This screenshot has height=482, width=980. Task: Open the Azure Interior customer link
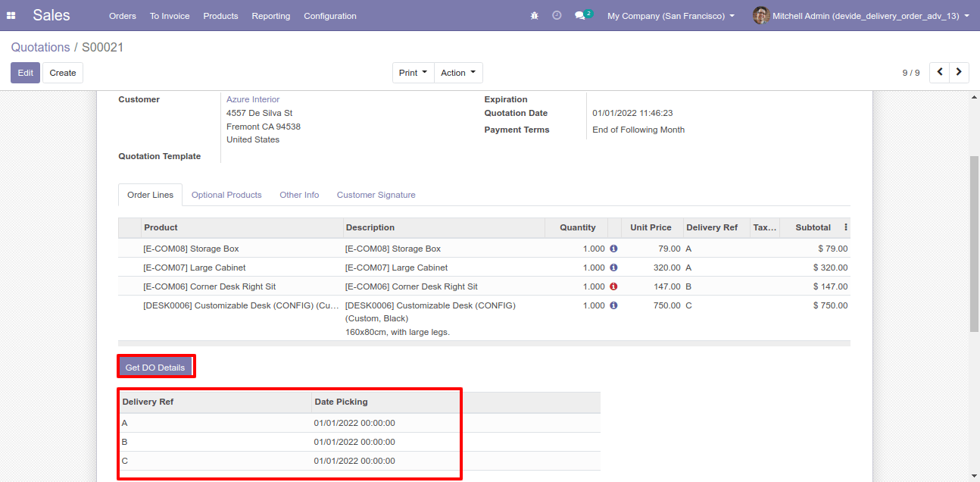pyautogui.click(x=253, y=99)
